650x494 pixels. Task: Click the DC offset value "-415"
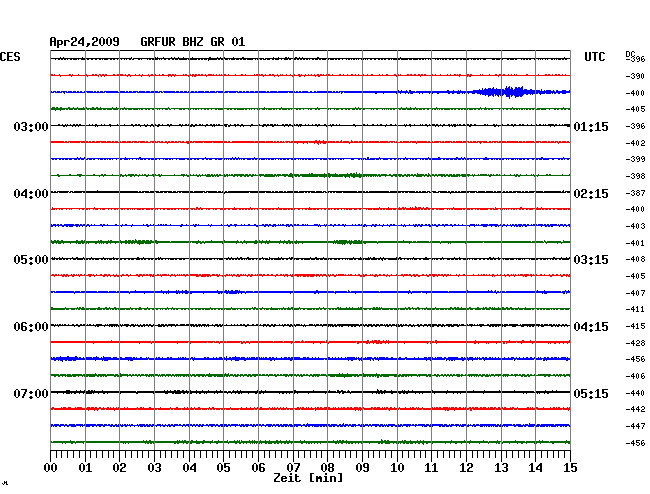(x=635, y=326)
